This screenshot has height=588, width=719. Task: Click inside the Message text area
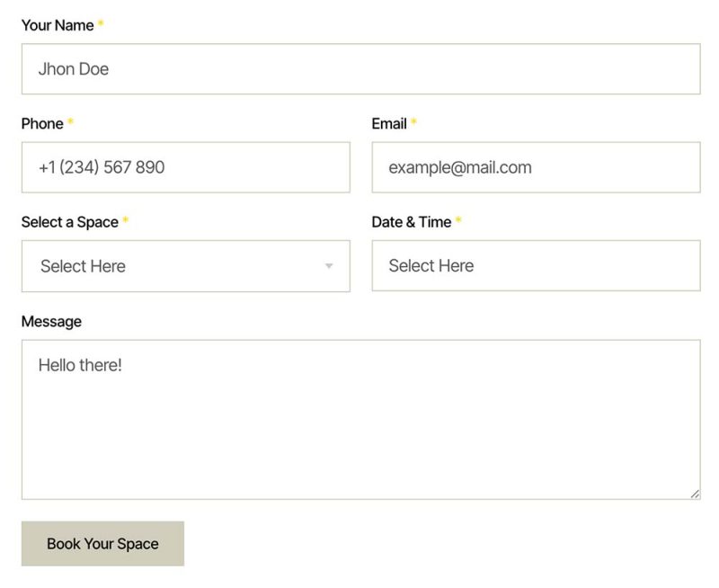click(360, 419)
